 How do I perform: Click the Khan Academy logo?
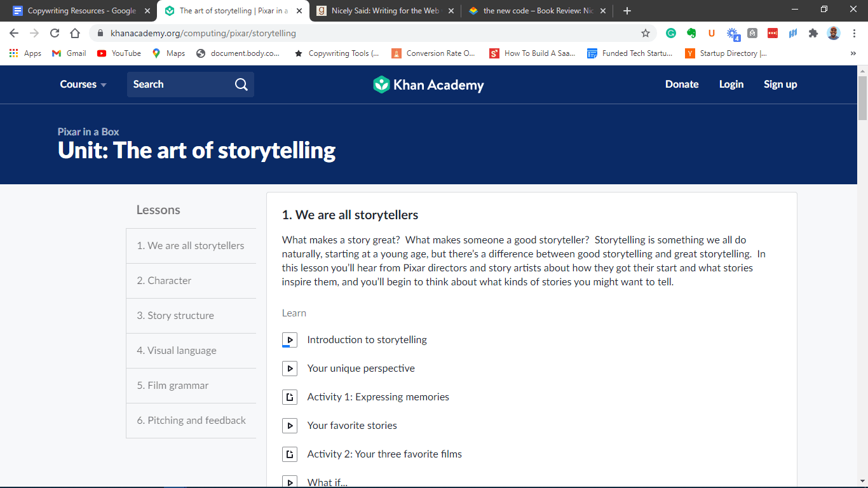click(x=428, y=85)
